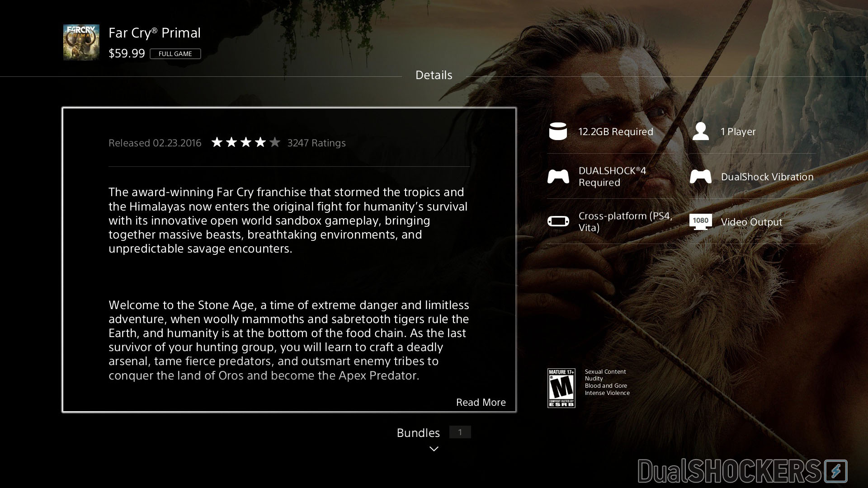Click the PS Vita cross-platform icon
Screen dimensions: 868x488
click(558, 221)
